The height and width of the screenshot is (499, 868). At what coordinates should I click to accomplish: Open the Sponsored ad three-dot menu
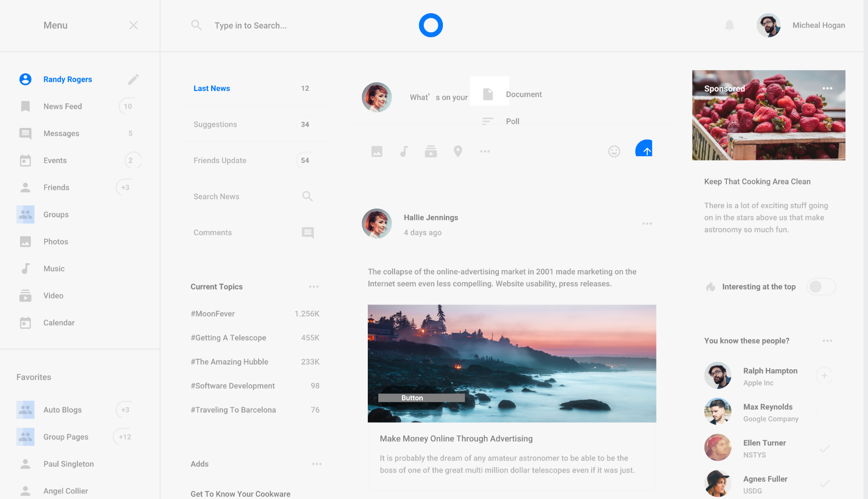click(x=827, y=88)
